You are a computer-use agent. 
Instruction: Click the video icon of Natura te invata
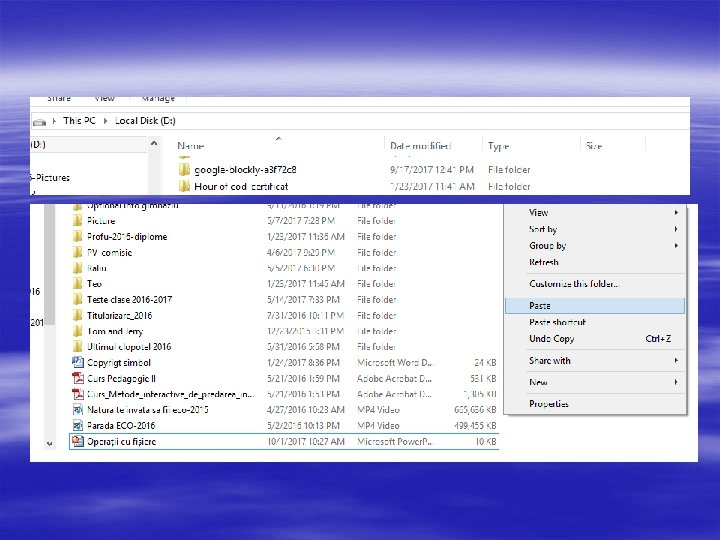click(x=78, y=410)
